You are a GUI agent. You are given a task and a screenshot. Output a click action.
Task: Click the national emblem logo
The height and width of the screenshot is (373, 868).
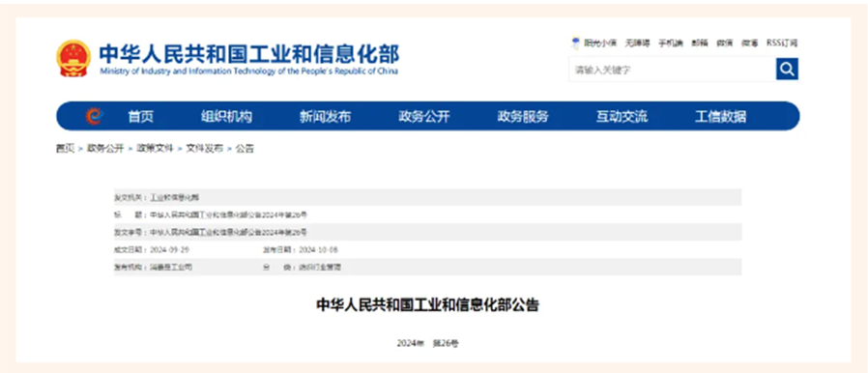(x=73, y=58)
